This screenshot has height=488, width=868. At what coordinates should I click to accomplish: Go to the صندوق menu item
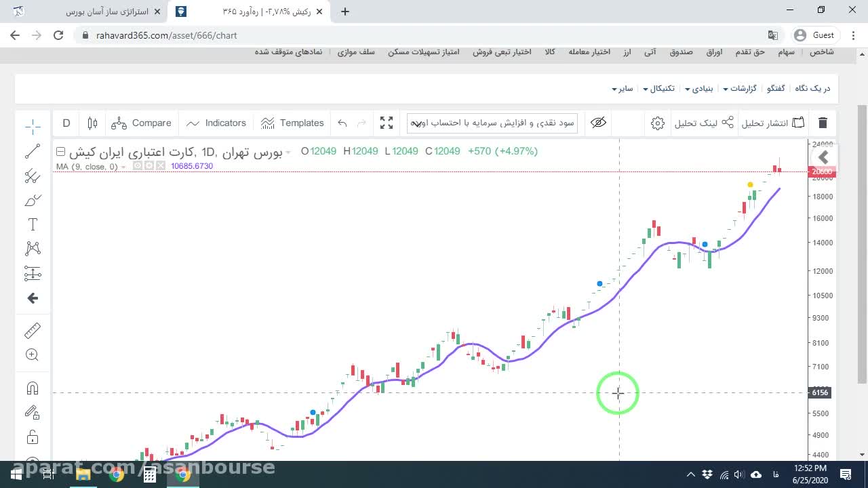[681, 52]
